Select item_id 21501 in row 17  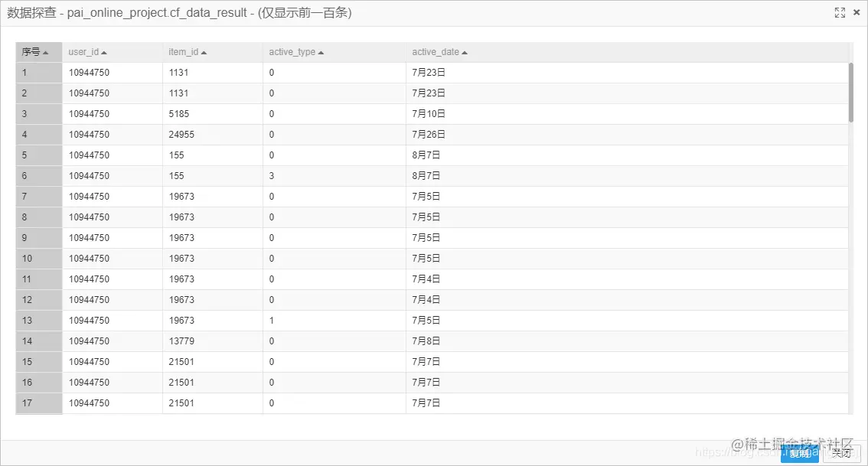click(213, 403)
